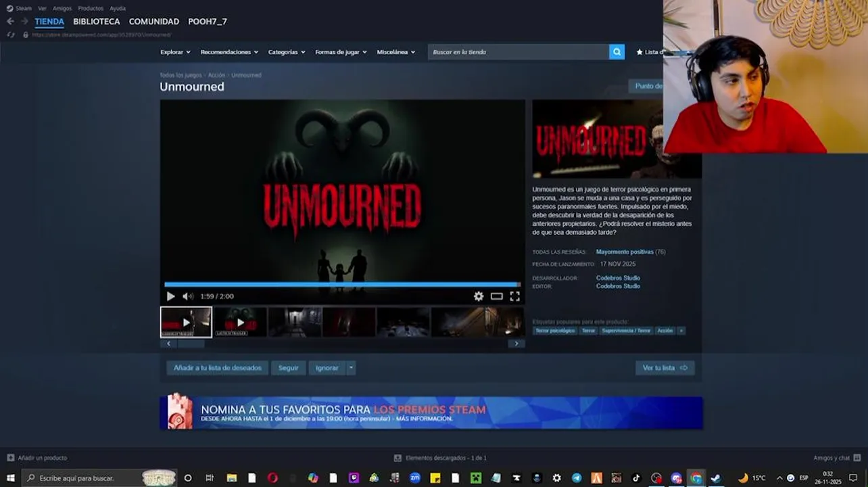Switch to the TIENDA tab
This screenshot has height=487, width=868.
[49, 22]
